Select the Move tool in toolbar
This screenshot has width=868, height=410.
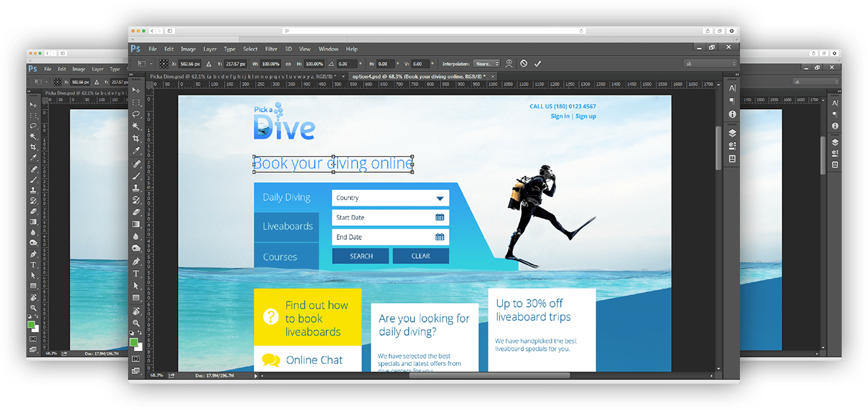click(136, 90)
